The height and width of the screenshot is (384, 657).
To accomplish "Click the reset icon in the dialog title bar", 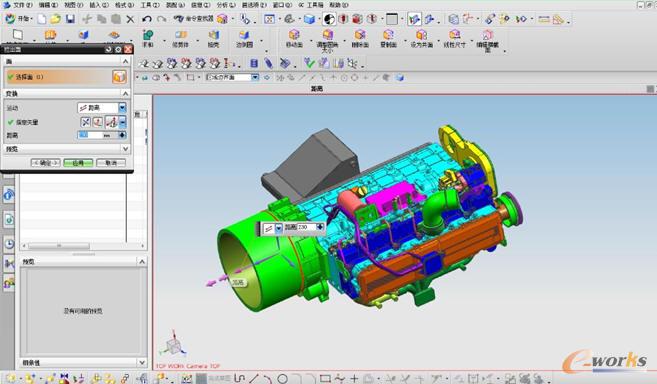I will pyautogui.click(x=109, y=49).
